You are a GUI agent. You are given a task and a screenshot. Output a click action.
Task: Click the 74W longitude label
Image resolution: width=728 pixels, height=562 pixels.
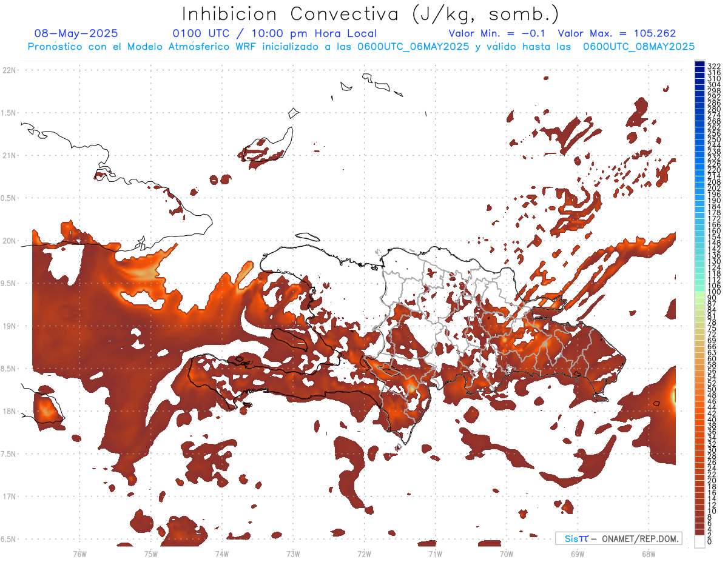tap(221, 554)
